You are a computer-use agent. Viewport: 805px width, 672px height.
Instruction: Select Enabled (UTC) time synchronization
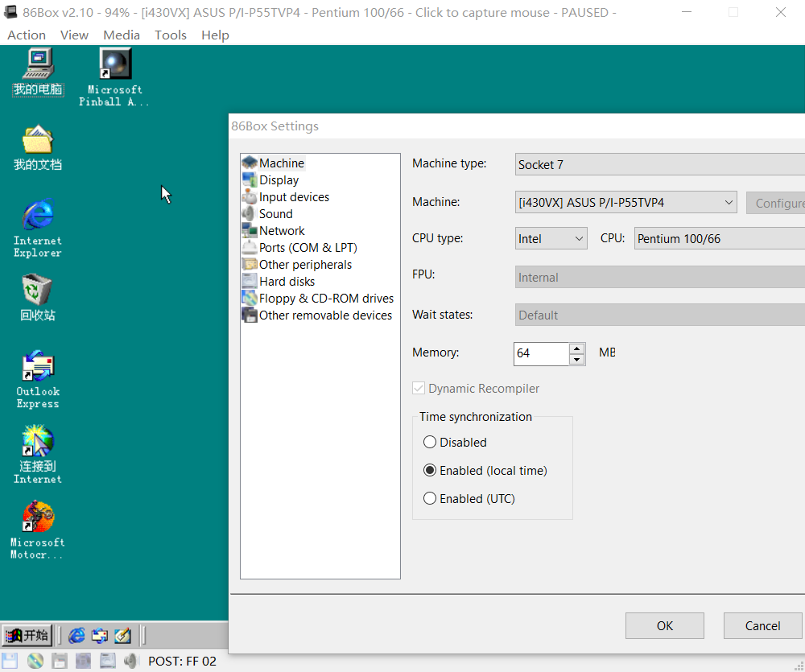469,498
